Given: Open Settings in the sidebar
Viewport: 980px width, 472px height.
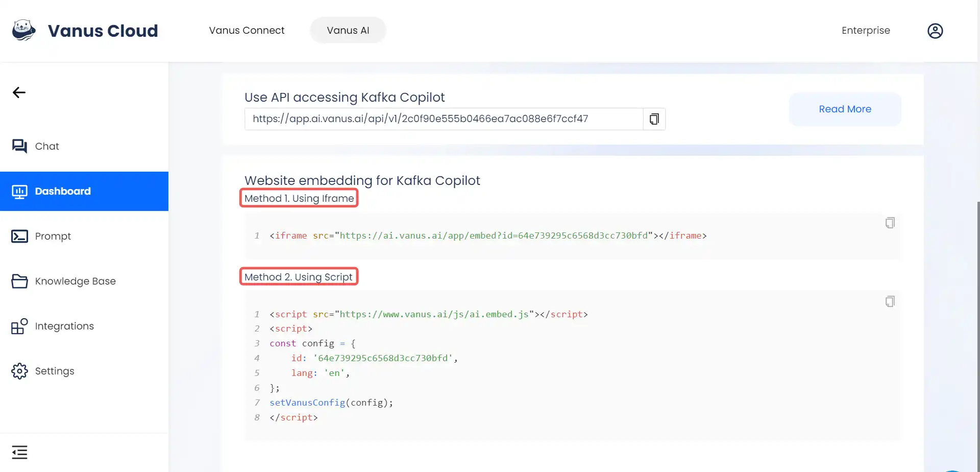Looking at the screenshot, I should 84,371.
